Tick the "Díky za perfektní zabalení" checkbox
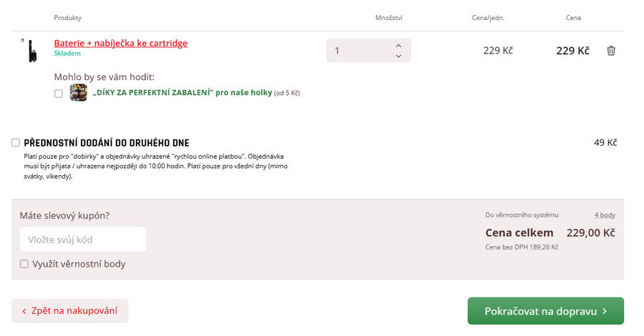 tap(59, 94)
